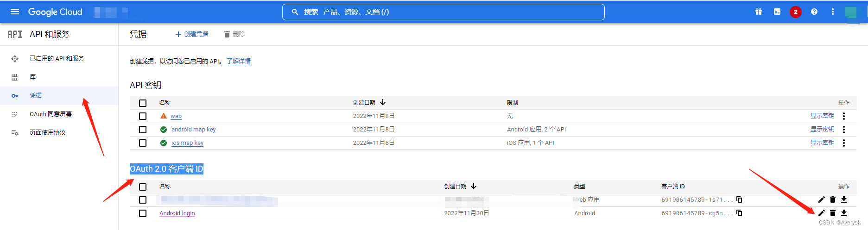Click date 2022年11月30日 in Android login row
Screen dimensions: 868x230
pyautogui.click(x=467, y=213)
